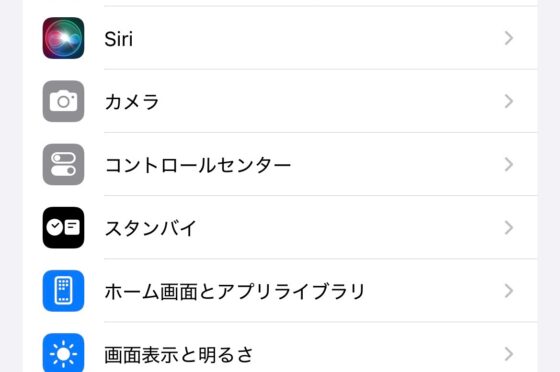Tap the blue Home Screen phone icon
Screen dimensions: 560x372
(64, 291)
